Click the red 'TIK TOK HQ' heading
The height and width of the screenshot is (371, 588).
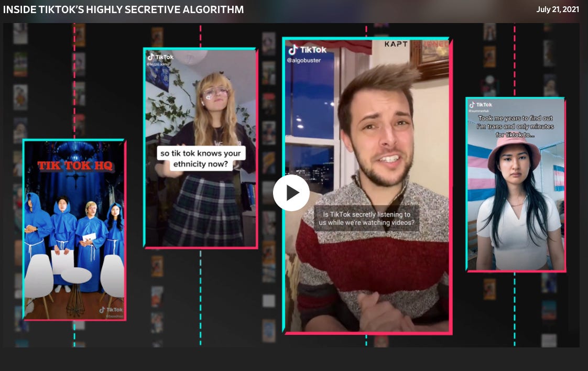75,166
